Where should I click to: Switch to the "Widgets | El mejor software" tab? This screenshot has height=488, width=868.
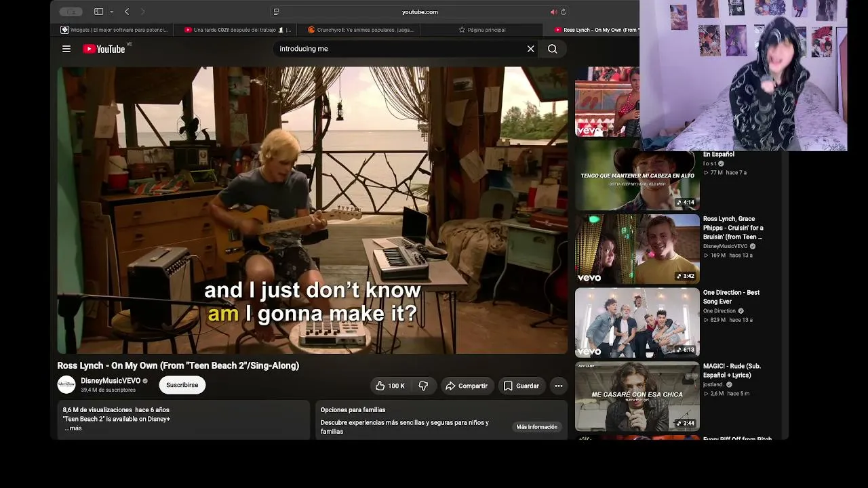(114, 30)
